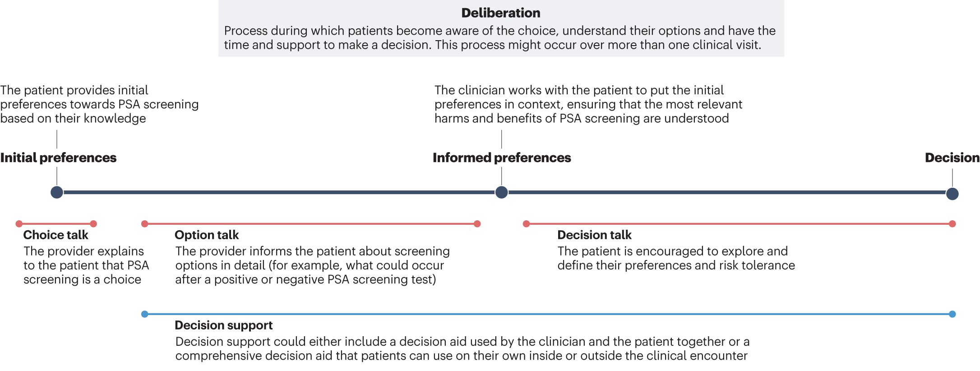Click the Decision talk heading
Viewport: 980px width, 371px height.
pos(594,235)
